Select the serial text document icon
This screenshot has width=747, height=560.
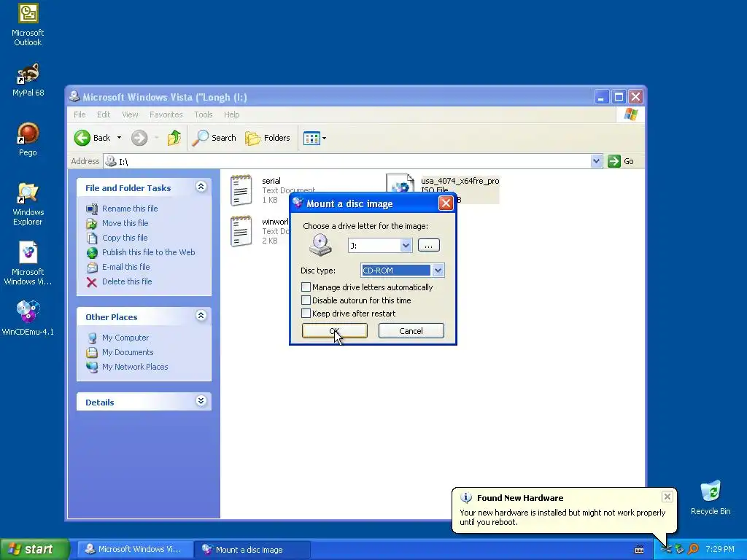[x=241, y=190]
